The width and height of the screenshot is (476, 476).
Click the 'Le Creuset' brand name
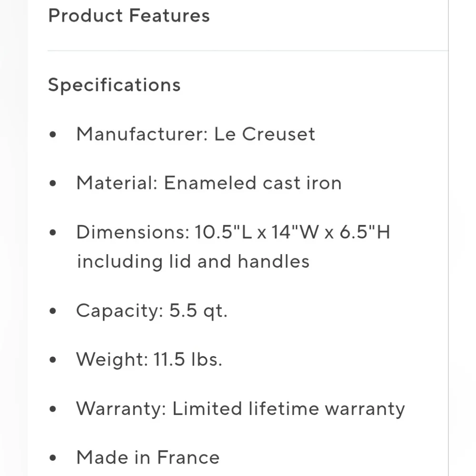coord(265,134)
